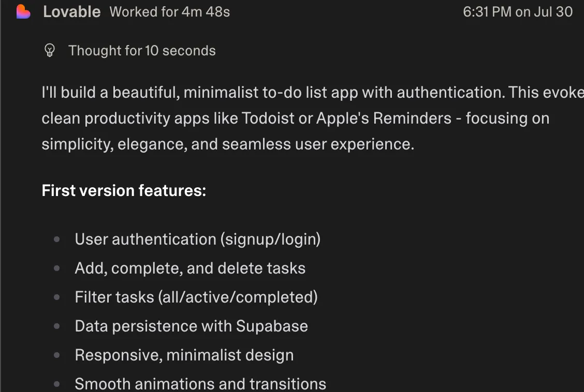Open the "Worked for 4m 48s" details
Screen dimensions: 584x392
[x=170, y=12]
